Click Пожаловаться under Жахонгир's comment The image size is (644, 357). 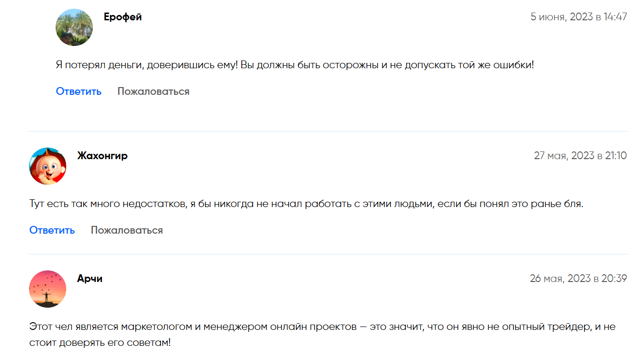127,230
